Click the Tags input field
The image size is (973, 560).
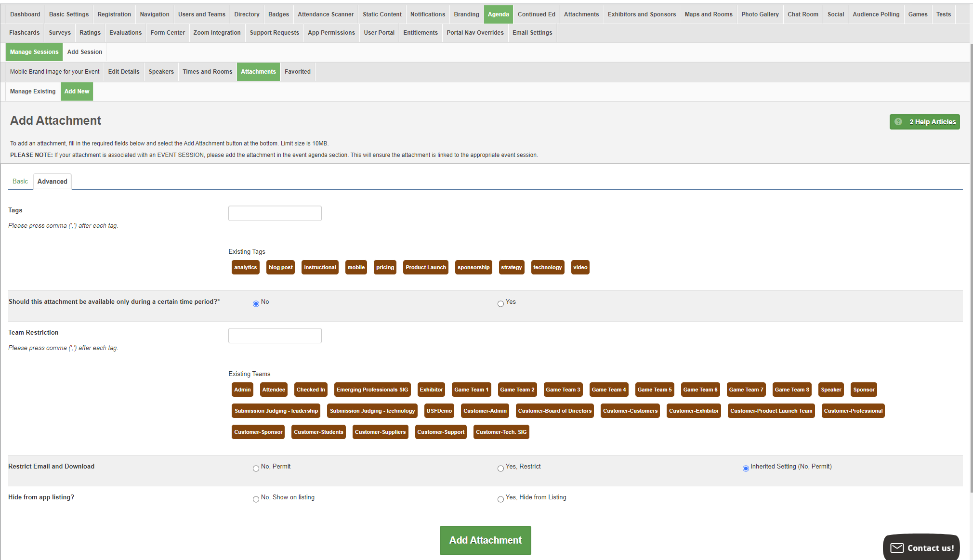pyautogui.click(x=275, y=213)
